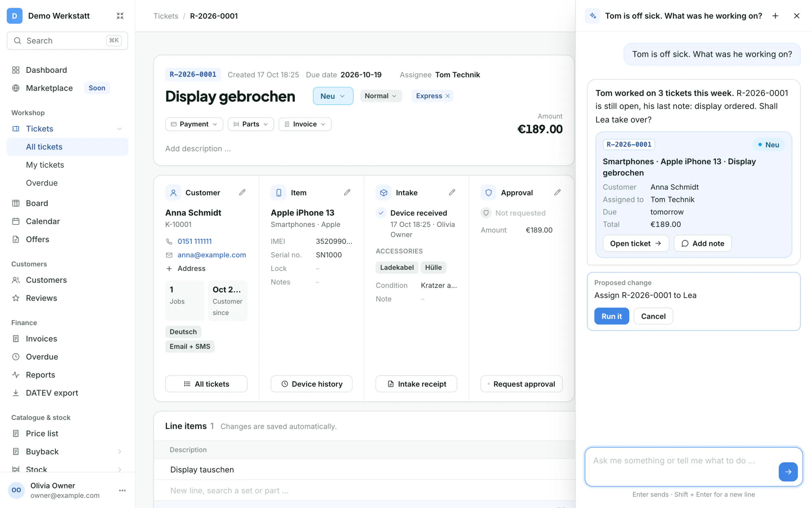Remove the Express tag with its x
This screenshot has height=508, width=812.
[x=448, y=96]
